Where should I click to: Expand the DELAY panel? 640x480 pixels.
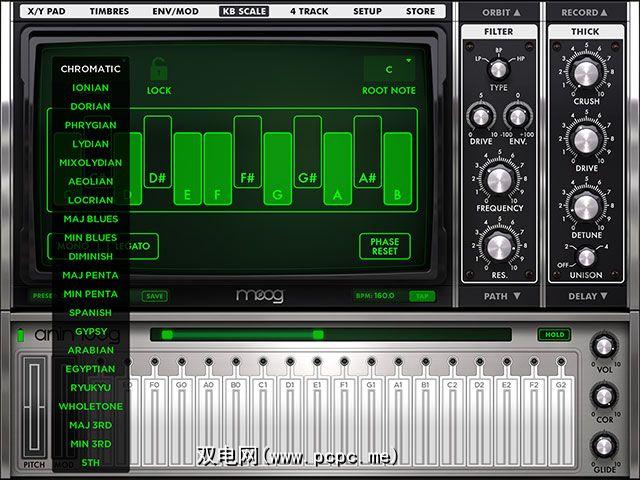click(585, 296)
